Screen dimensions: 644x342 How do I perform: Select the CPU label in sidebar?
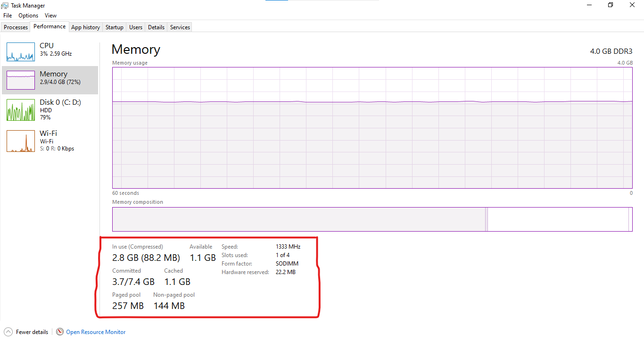(47, 46)
